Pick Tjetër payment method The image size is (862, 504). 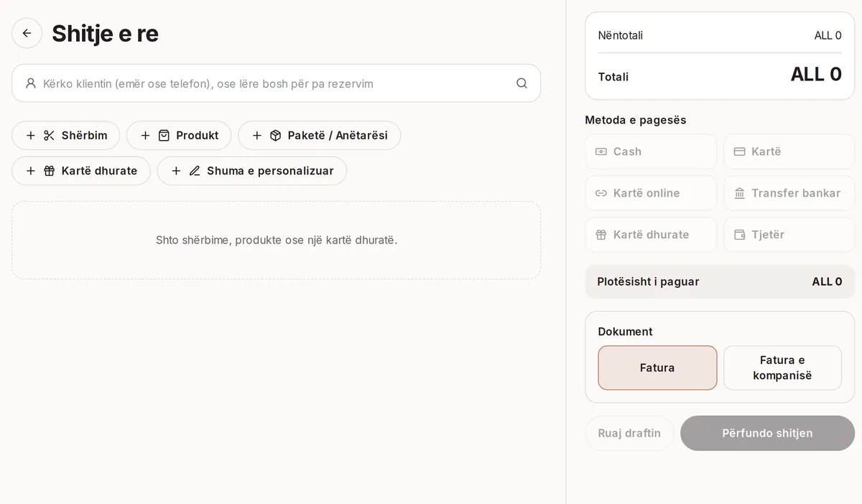pos(789,235)
